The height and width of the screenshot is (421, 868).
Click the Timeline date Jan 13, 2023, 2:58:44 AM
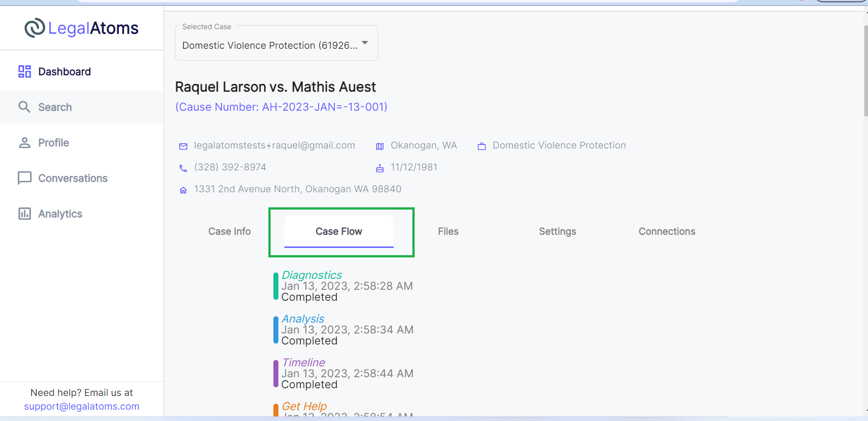coord(347,374)
